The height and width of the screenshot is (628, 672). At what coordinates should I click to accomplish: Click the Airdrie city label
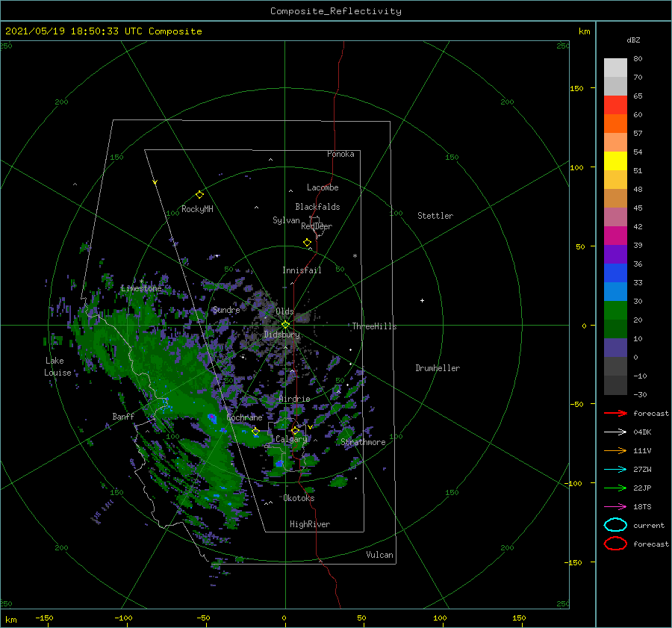294,399
